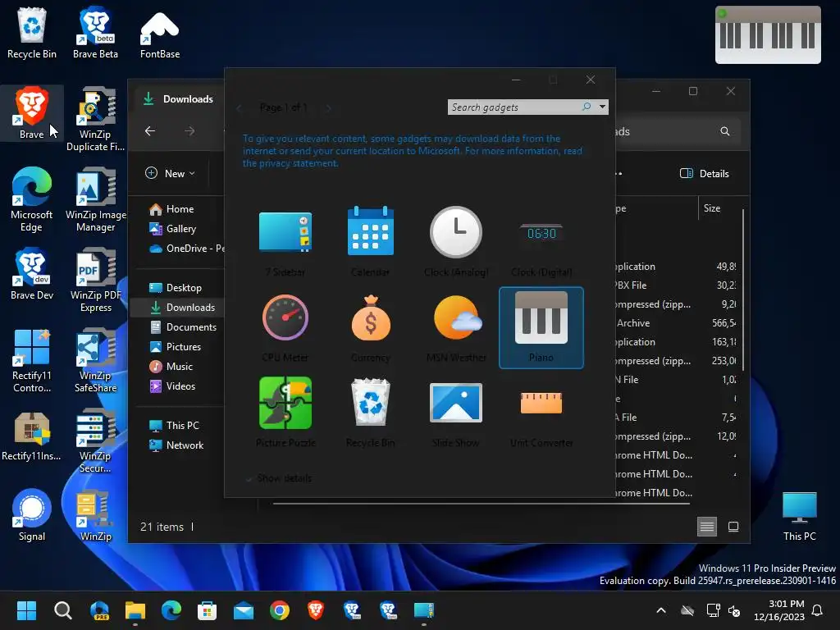Open WinZip SafeShare desktop shortcut
Image resolution: width=840 pixels, height=630 pixels.
pos(95,360)
